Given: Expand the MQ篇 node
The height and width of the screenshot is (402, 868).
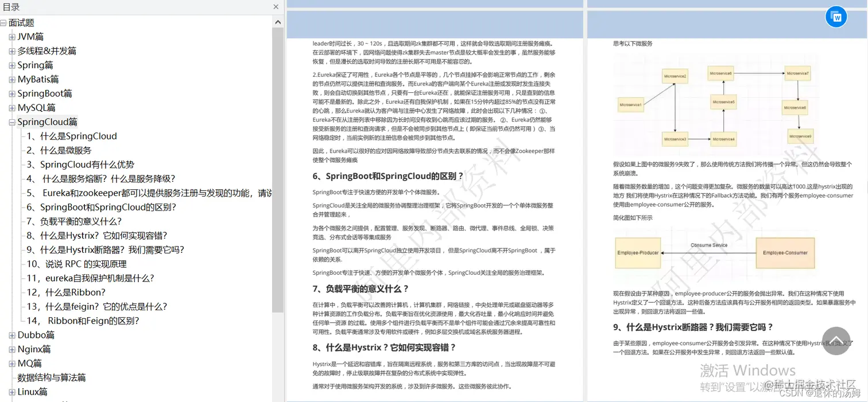Looking at the screenshot, I should tap(12, 364).
